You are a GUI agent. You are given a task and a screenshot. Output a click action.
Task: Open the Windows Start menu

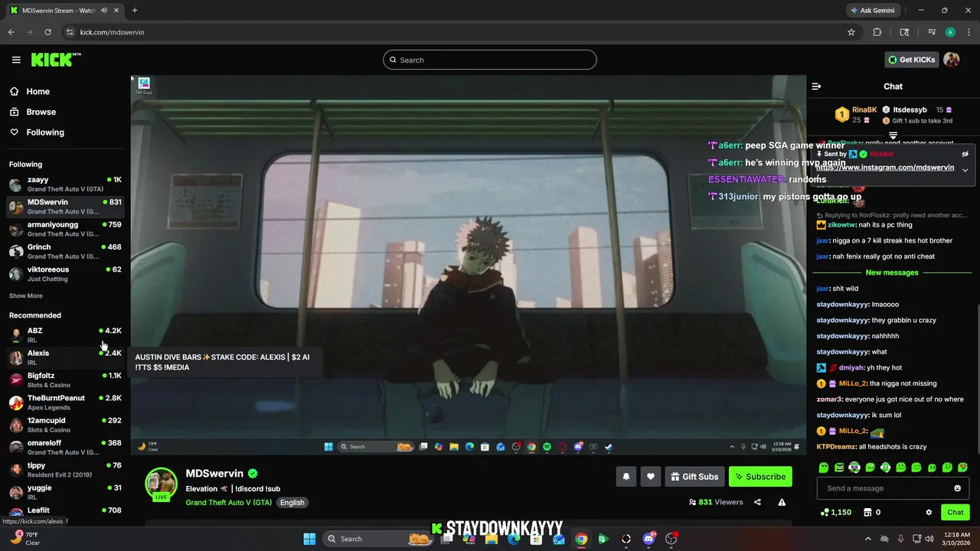tap(309, 539)
